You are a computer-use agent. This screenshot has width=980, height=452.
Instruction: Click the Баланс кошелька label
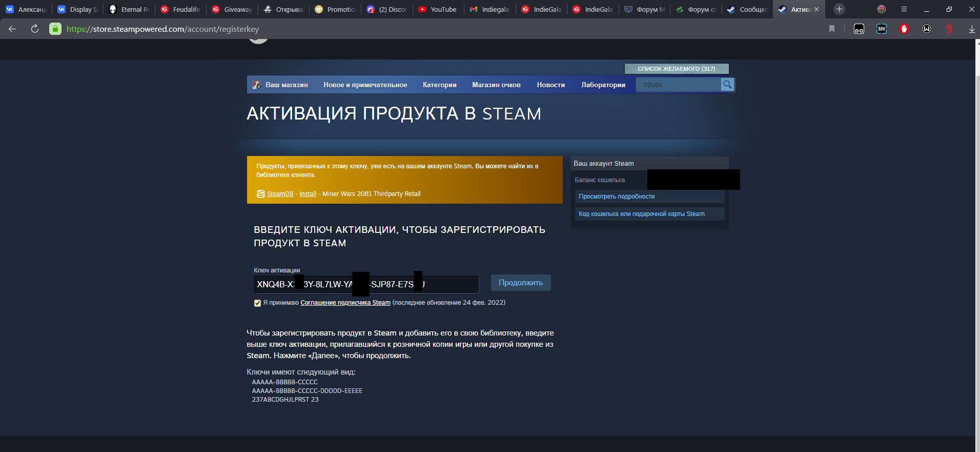coord(600,180)
